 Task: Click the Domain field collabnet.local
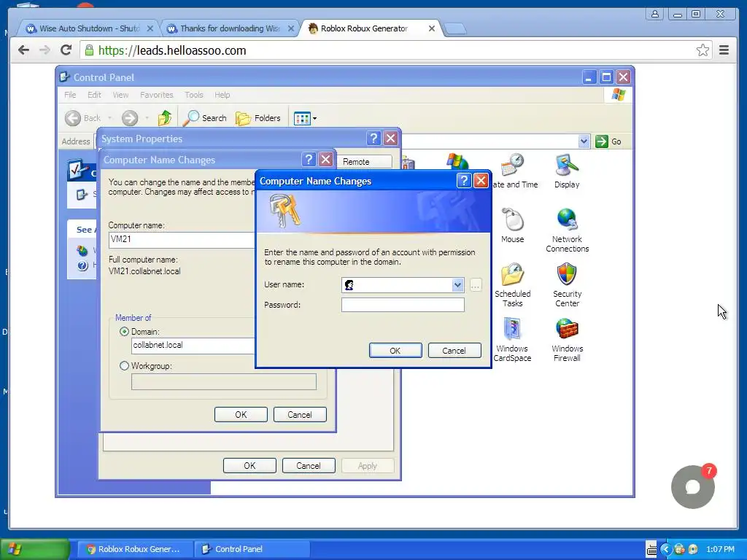(x=193, y=345)
